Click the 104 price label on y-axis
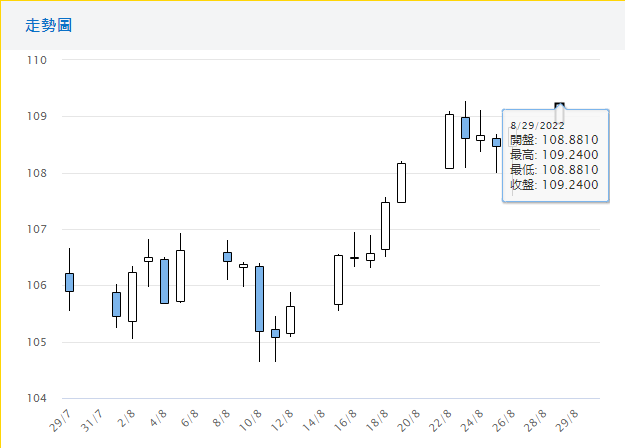This screenshot has height=448, width=625. pyautogui.click(x=38, y=399)
